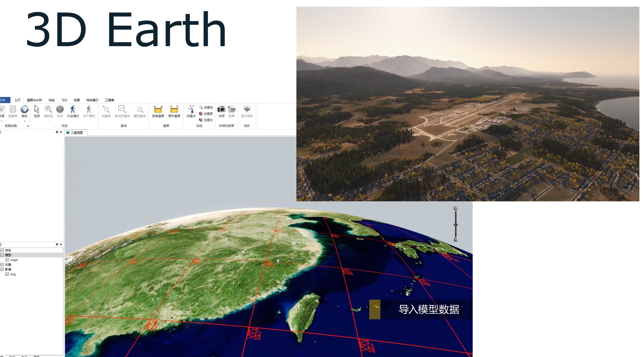
Task: Select the 三维视图 view tab
Action: [76, 133]
